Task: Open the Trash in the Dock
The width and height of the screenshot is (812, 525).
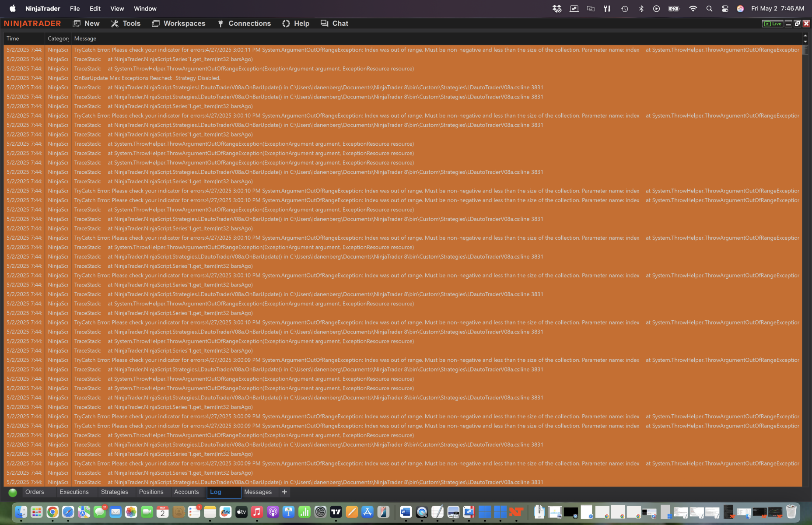Action: pyautogui.click(x=791, y=511)
